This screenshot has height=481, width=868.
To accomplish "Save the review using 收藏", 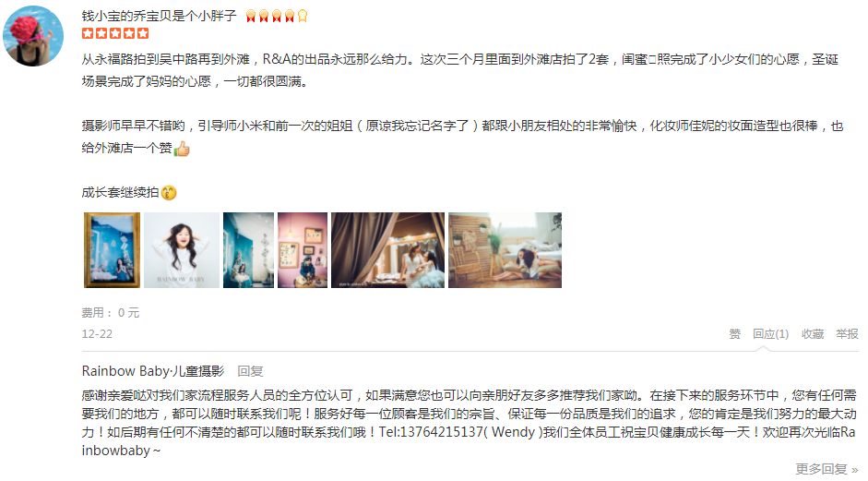I will [813, 333].
